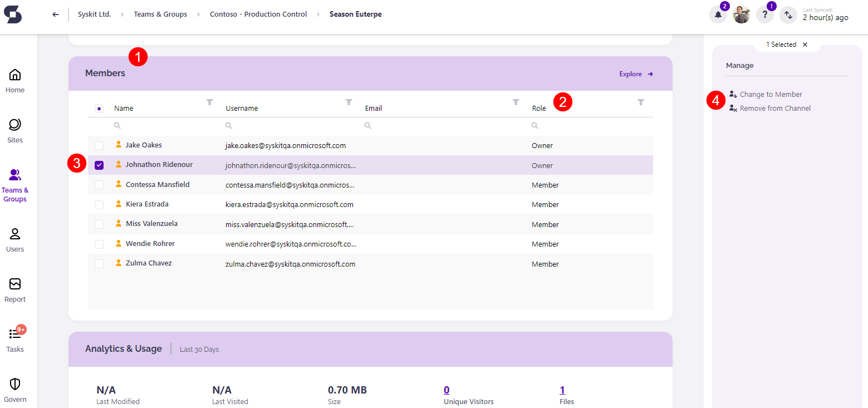Check the select-all members checkbox
Viewport: 868px width, 408px height.
pyautogui.click(x=99, y=109)
